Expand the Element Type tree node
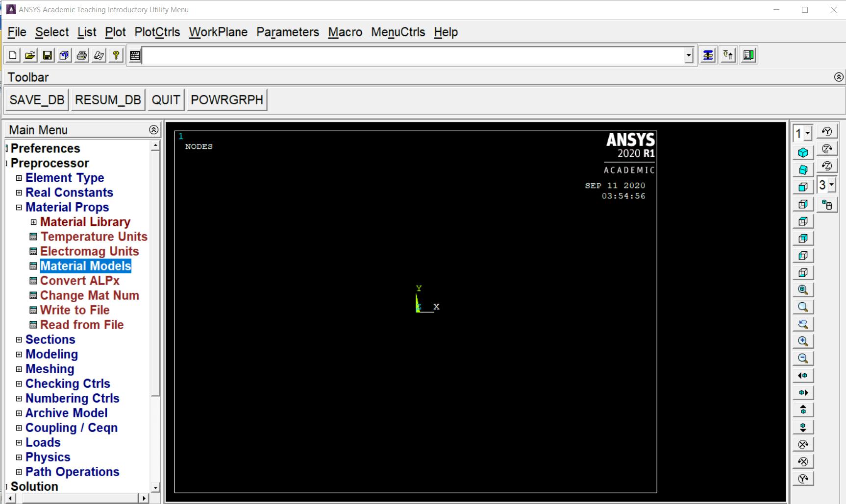The height and width of the screenshot is (504, 846). click(x=19, y=178)
